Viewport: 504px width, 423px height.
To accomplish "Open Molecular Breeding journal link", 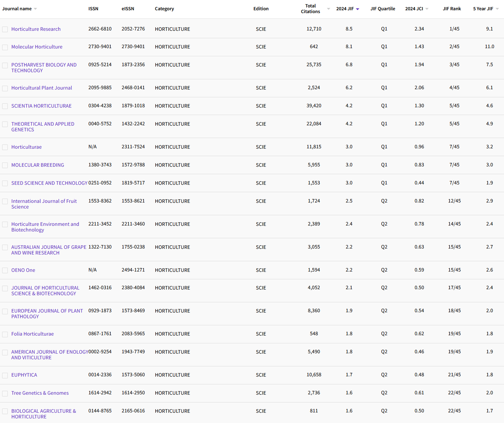I will [x=37, y=165].
